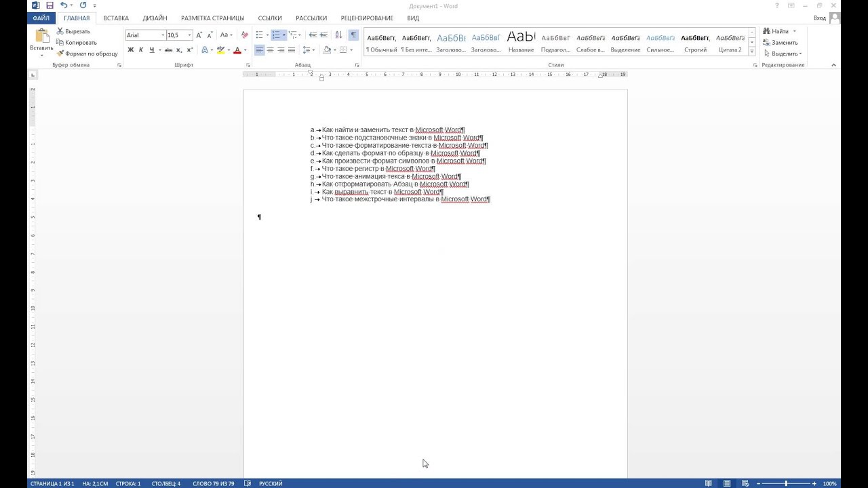Screen dimensions: 868x488
Task: Clear all formatting using the eraser icon
Action: tap(244, 35)
